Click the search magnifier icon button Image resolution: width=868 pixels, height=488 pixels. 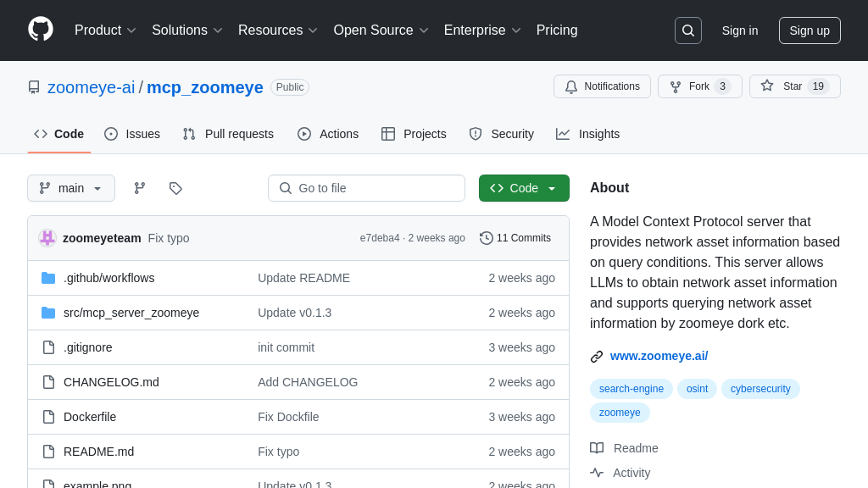[x=688, y=30]
